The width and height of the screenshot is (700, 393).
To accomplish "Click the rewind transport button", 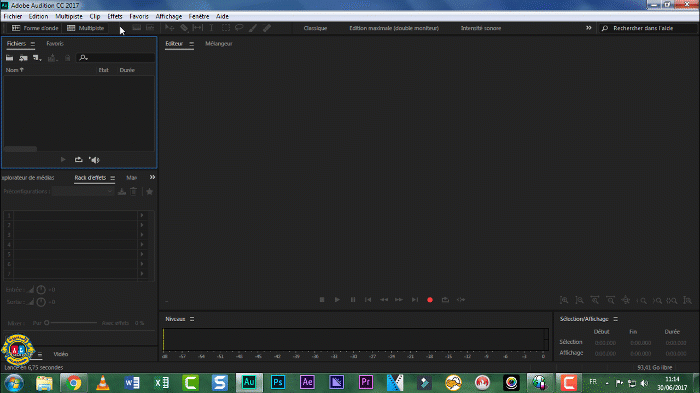I will pyautogui.click(x=383, y=300).
